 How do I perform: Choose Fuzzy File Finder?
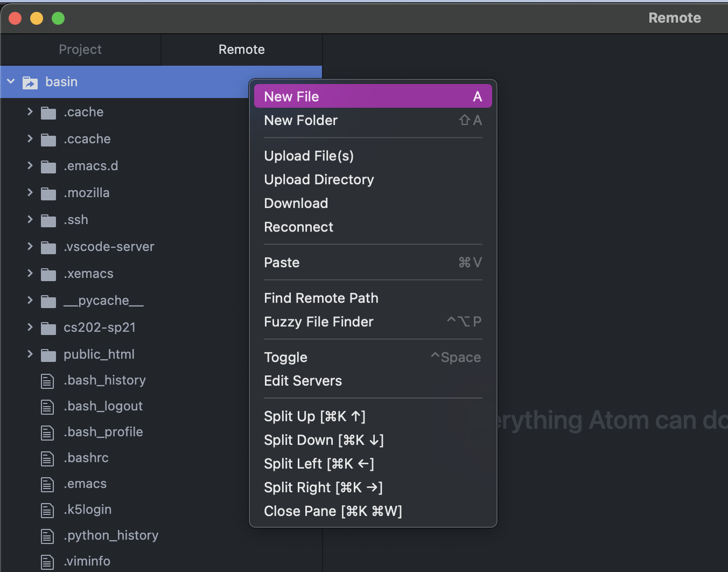click(x=318, y=322)
